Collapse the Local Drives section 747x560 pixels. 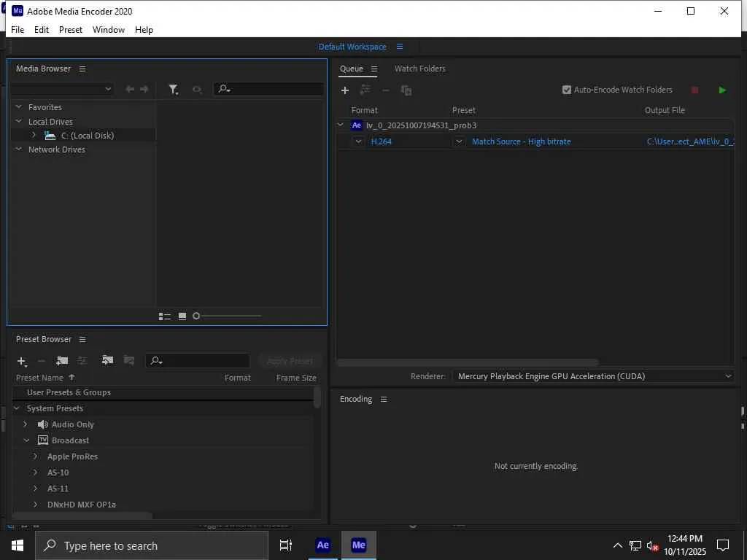[x=18, y=122]
